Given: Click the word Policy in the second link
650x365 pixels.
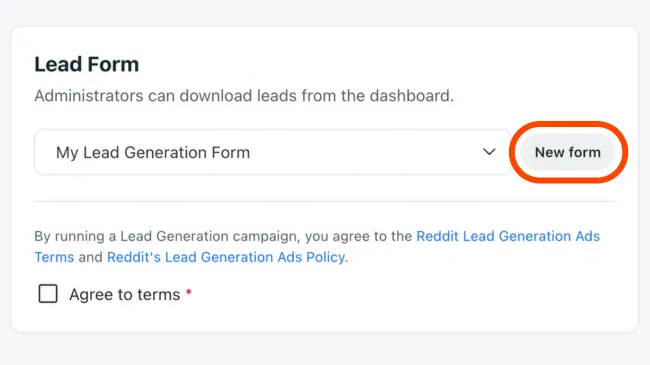Looking at the screenshot, I should point(325,257).
